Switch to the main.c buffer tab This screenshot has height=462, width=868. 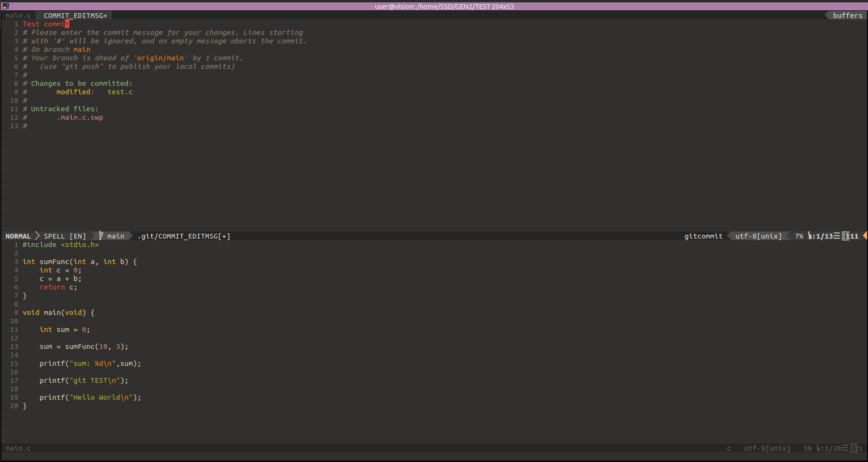click(18, 15)
